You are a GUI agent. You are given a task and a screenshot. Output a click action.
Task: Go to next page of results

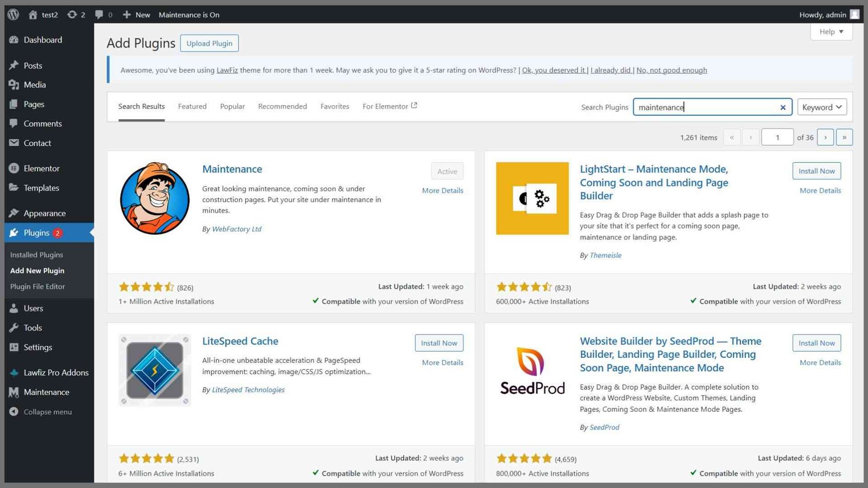825,137
